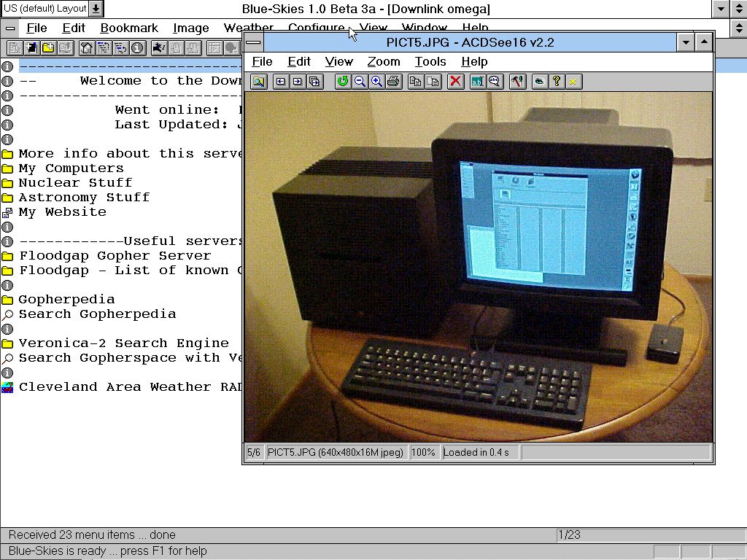The width and height of the screenshot is (747, 560).
Task: Click the home icon in Blue-Skies toolbar
Action: click(x=87, y=48)
